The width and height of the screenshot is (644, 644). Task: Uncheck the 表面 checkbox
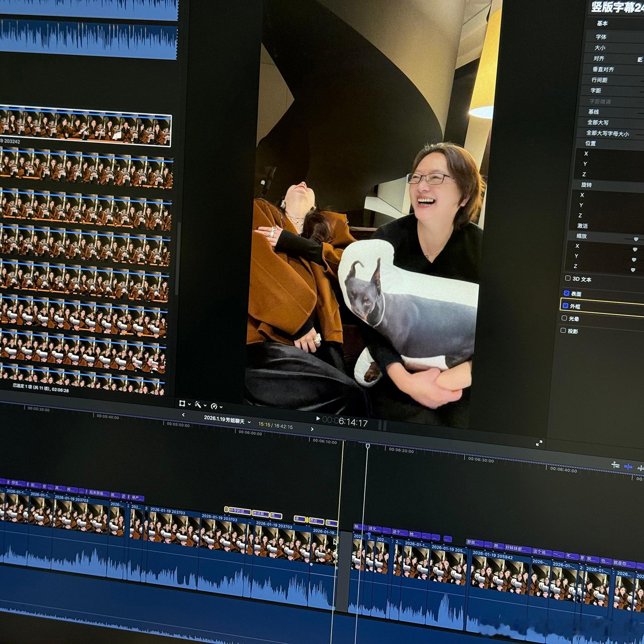point(567,293)
